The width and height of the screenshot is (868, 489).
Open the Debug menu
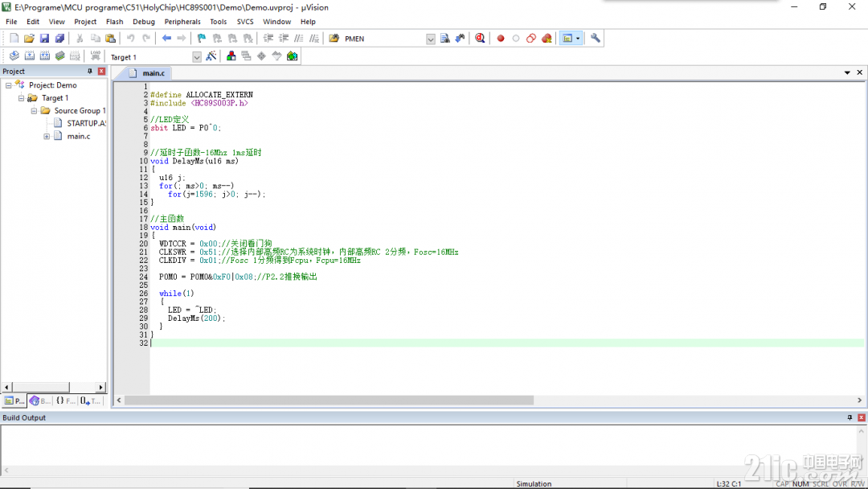(144, 22)
